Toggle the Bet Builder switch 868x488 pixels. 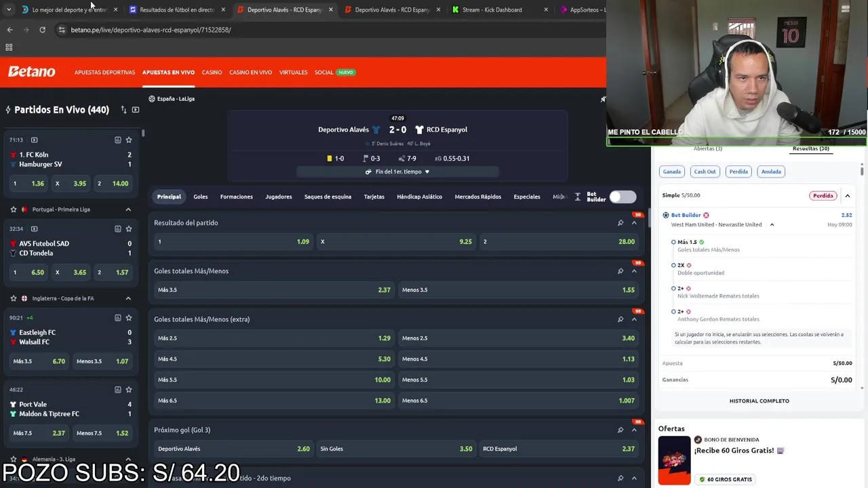click(x=623, y=197)
